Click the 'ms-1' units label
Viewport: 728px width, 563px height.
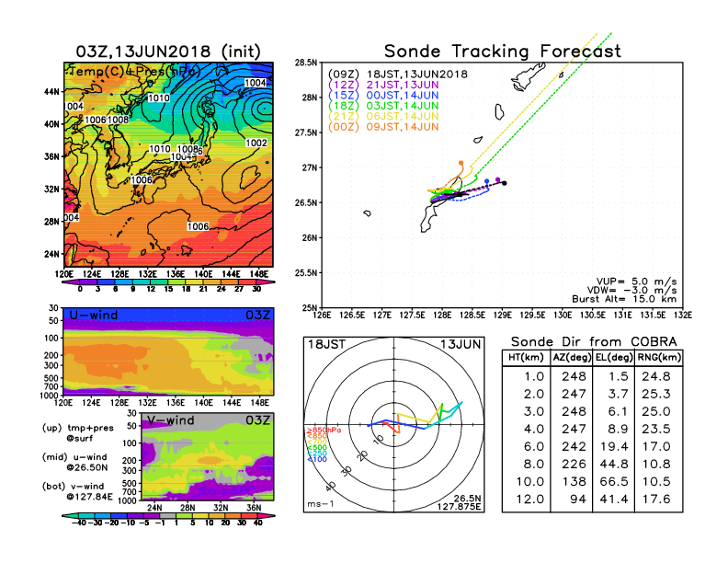pos(321,504)
